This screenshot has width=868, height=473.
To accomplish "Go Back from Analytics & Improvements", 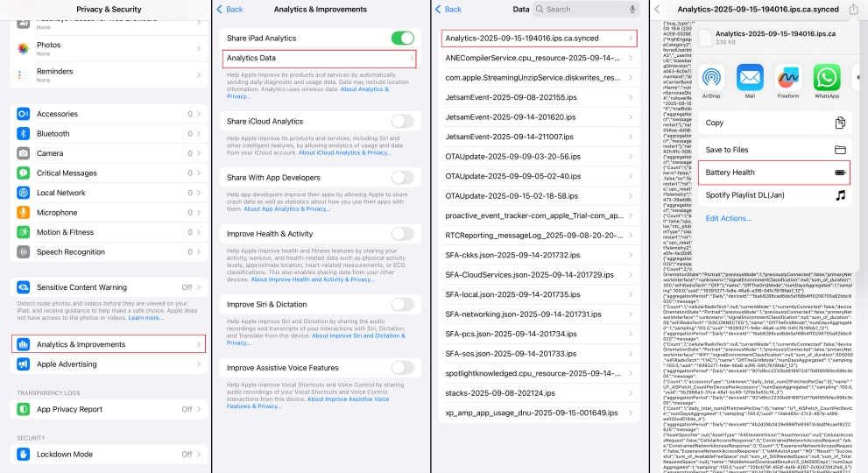I will click(229, 10).
